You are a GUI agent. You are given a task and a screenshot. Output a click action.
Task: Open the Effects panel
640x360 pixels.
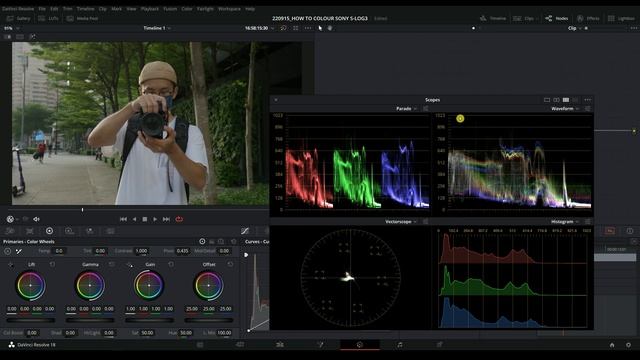tap(588, 18)
